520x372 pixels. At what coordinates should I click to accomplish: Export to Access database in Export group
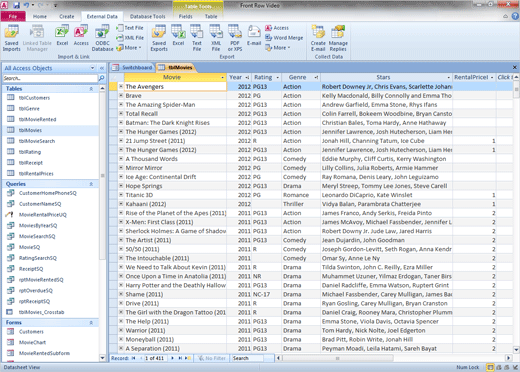[277, 28]
